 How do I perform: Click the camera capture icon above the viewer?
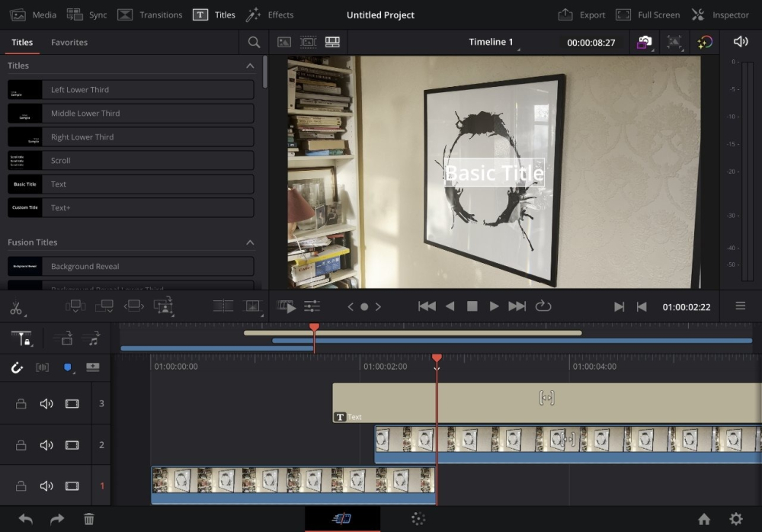point(643,43)
